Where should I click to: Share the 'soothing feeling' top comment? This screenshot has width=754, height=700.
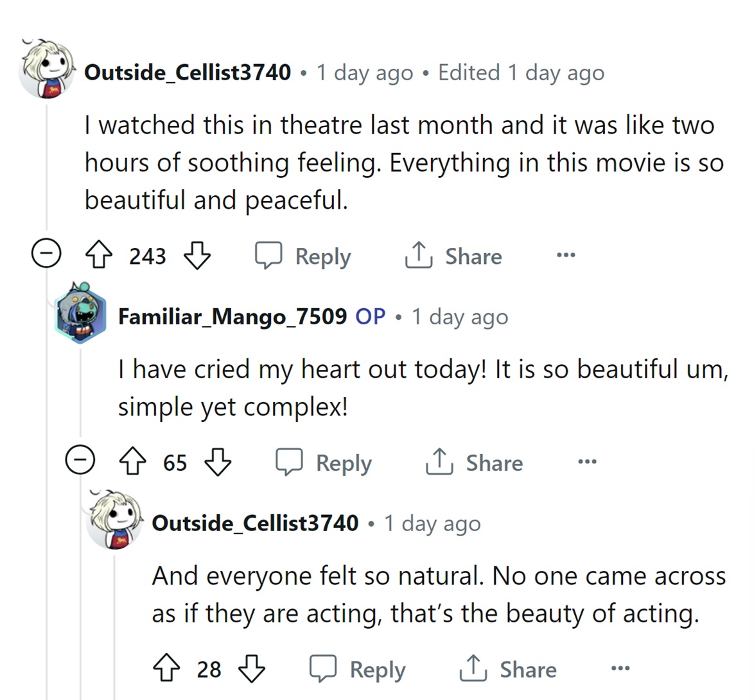pyautogui.click(x=453, y=256)
